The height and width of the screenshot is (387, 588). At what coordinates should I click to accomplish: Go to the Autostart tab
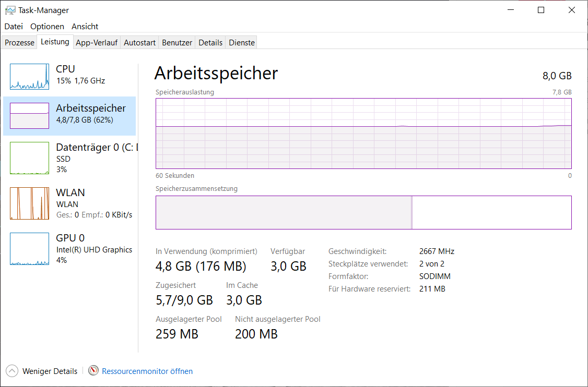[139, 43]
